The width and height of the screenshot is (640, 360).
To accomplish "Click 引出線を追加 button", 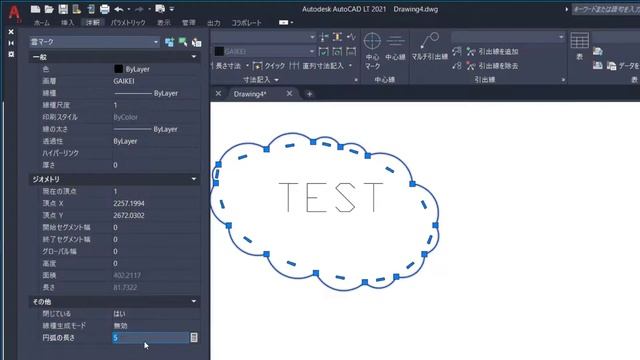I will click(492, 51).
